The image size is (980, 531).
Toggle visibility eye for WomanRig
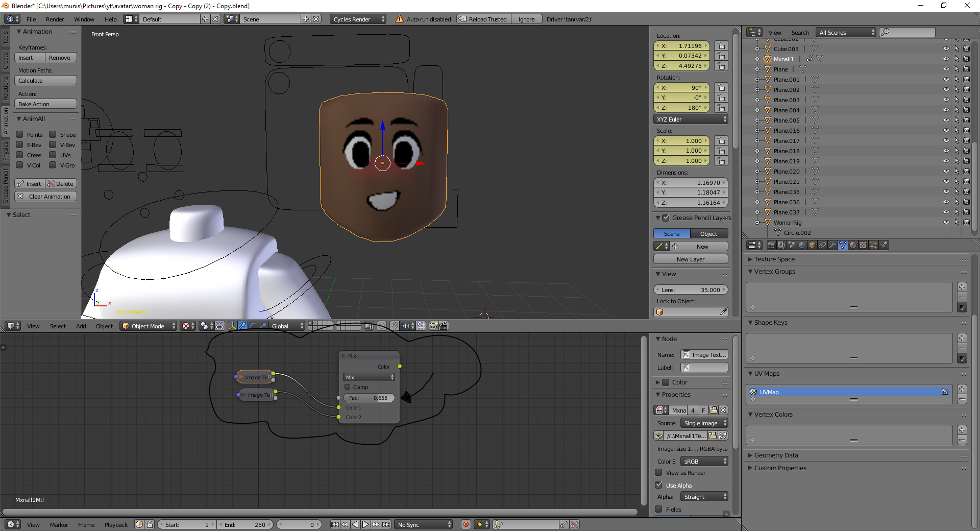tap(946, 222)
